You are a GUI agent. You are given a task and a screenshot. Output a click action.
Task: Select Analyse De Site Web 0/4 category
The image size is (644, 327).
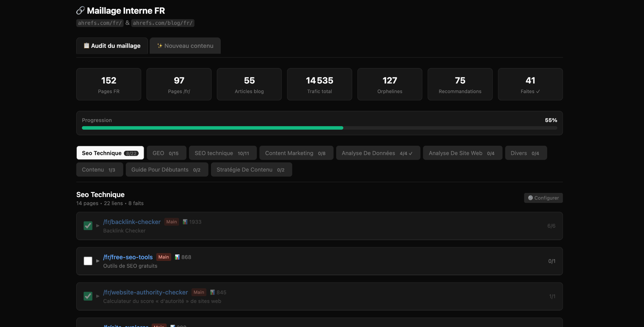[463, 153]
